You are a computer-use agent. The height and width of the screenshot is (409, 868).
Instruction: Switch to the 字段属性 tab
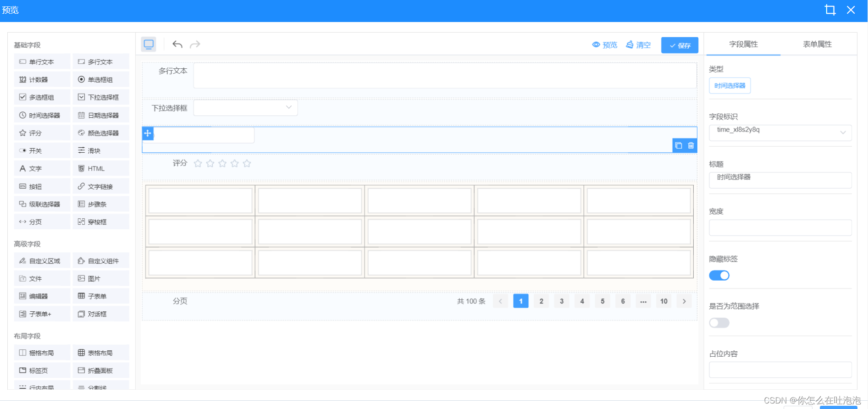click(743, 44)
